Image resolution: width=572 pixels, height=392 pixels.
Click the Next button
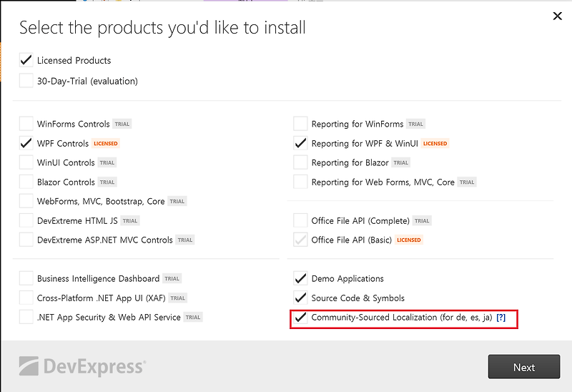point(524,367)
